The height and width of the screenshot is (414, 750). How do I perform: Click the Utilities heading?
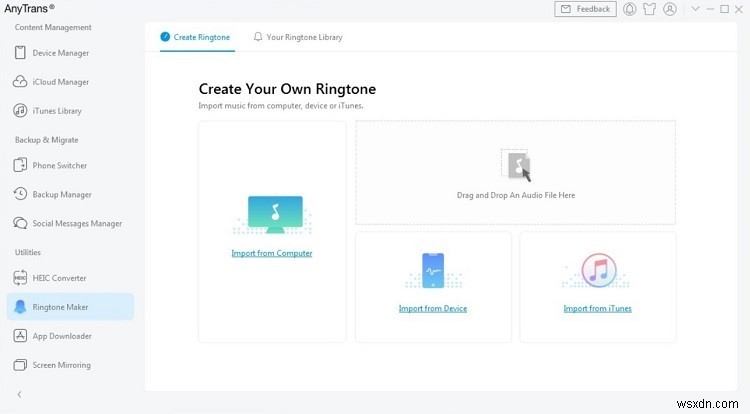28,252
